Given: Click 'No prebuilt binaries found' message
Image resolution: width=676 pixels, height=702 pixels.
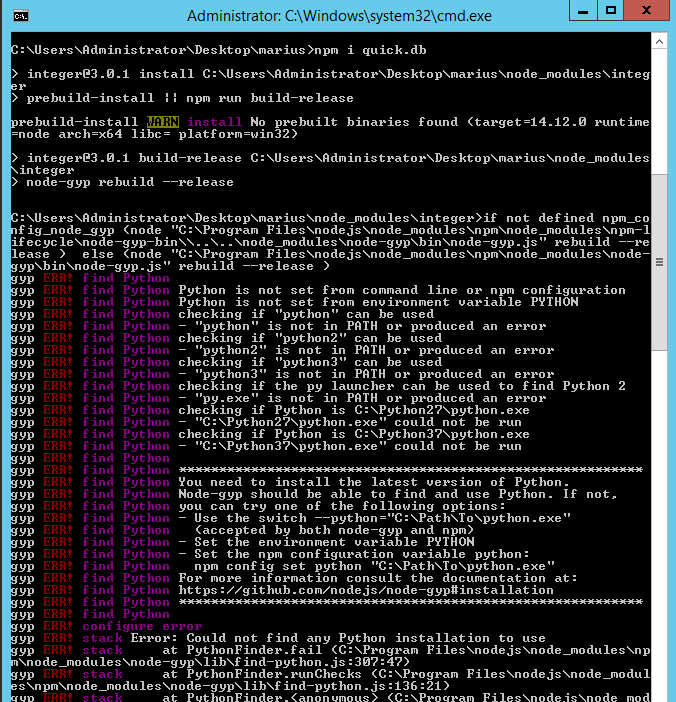Looking at the screenshot, I should pos(355,122).
